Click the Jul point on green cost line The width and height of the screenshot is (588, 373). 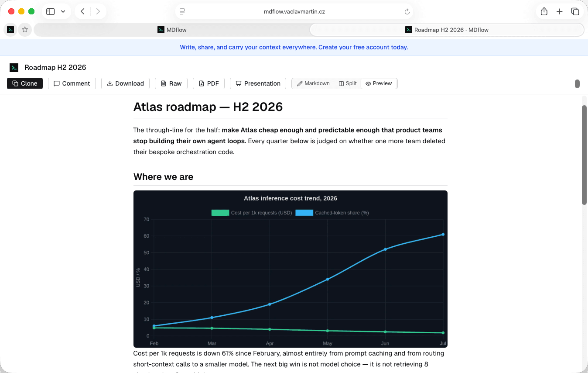coord(443,333)
